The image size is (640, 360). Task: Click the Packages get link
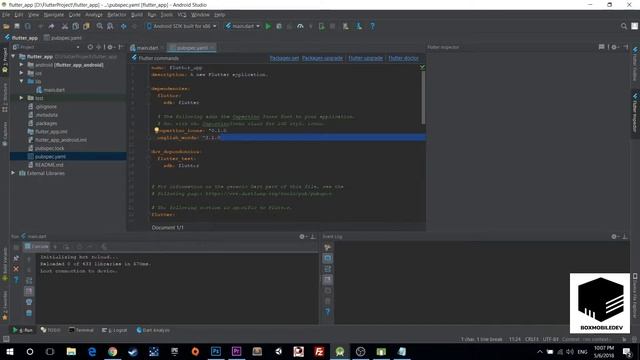tap(284, 58)
